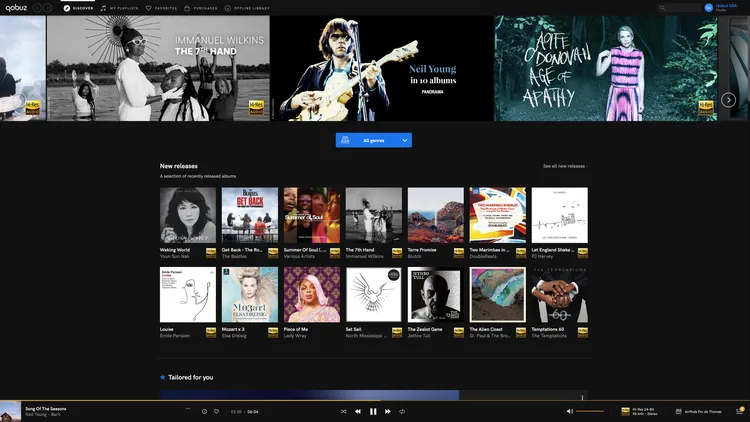This screenshot has height=422, width=750.
Task: Open the play queue icon
Action: (x=739, y=411)
